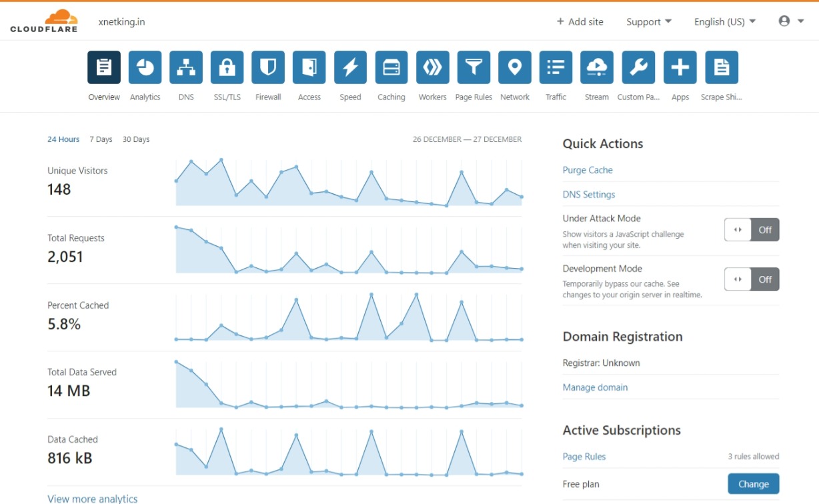Open the Speed lightning bolt icon
Screen dimensions: 819x504
pos(350,67)
